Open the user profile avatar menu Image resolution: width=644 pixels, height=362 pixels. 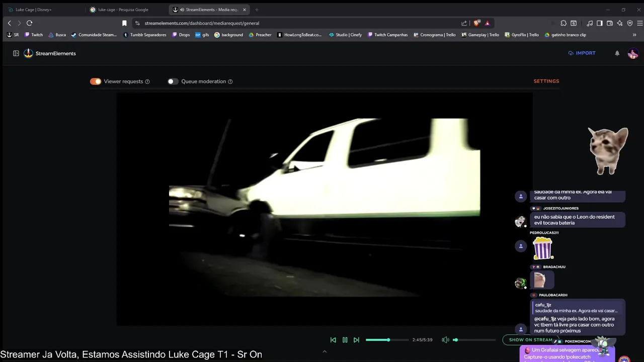coord(633,53)
